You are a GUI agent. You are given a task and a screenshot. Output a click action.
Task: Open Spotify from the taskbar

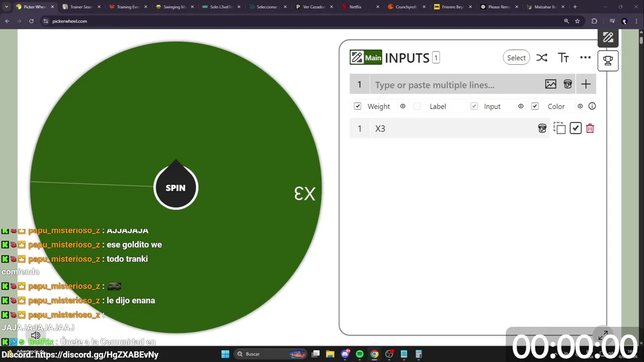pyautogui.click(x=359, y=354)
